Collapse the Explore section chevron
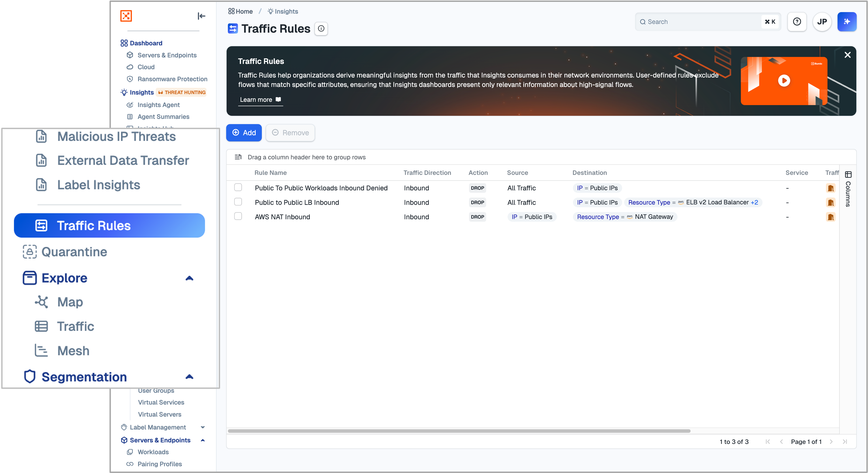 point(189,278)
